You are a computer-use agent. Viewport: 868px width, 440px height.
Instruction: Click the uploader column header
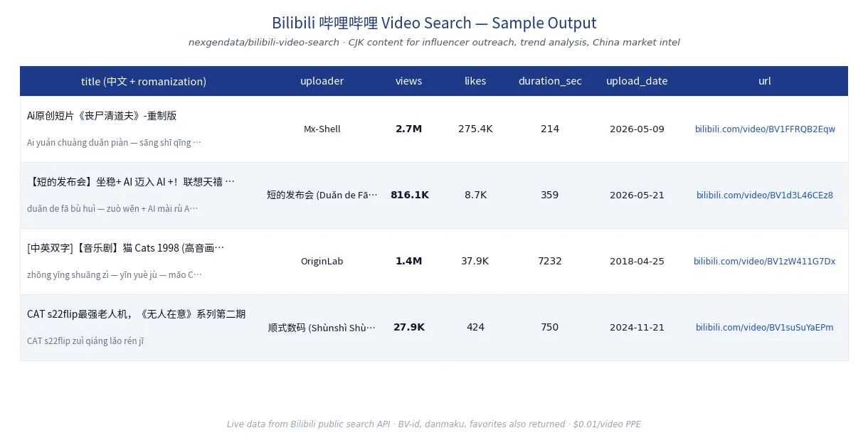(322, 81)
